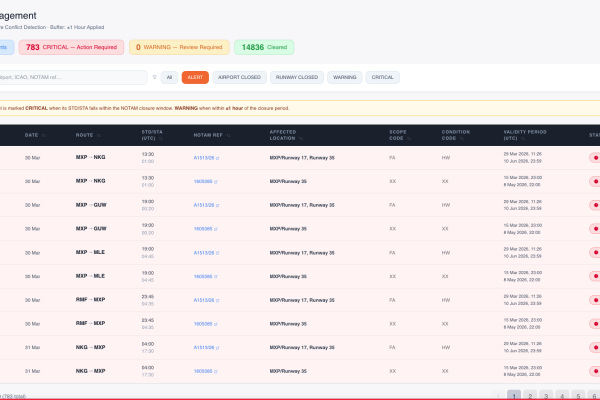Screen dimensions: 600x400
Task: Click the filter funnel icon beside search
Action: [x=154, y=77]
